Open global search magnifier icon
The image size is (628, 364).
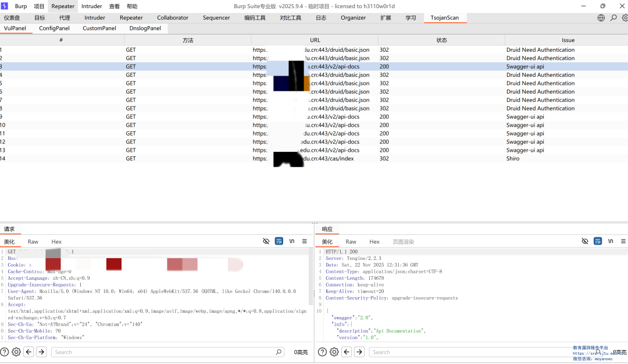(x=613, y=18)
